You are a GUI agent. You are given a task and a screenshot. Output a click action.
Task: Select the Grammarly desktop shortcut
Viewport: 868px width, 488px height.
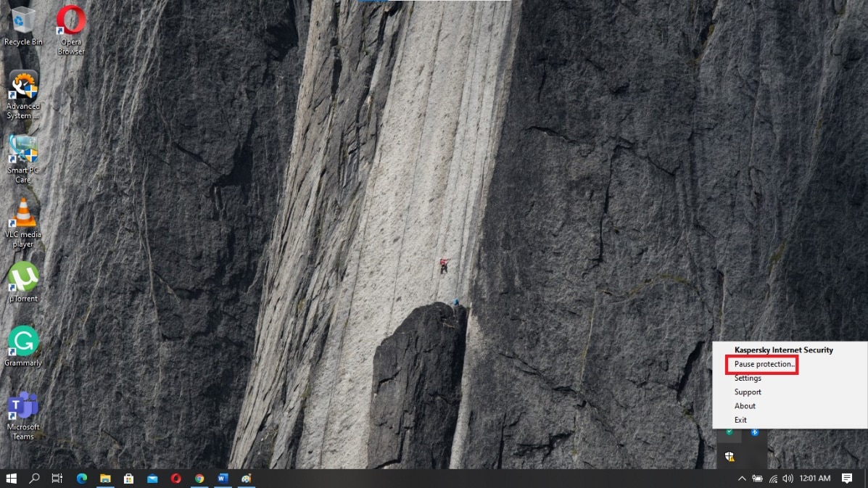point(22,347)
